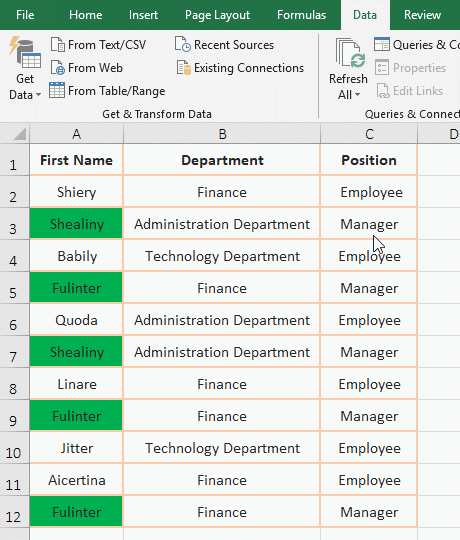
Task: Click the From Text/CSV icon
Action: click(x=58, y=45)
